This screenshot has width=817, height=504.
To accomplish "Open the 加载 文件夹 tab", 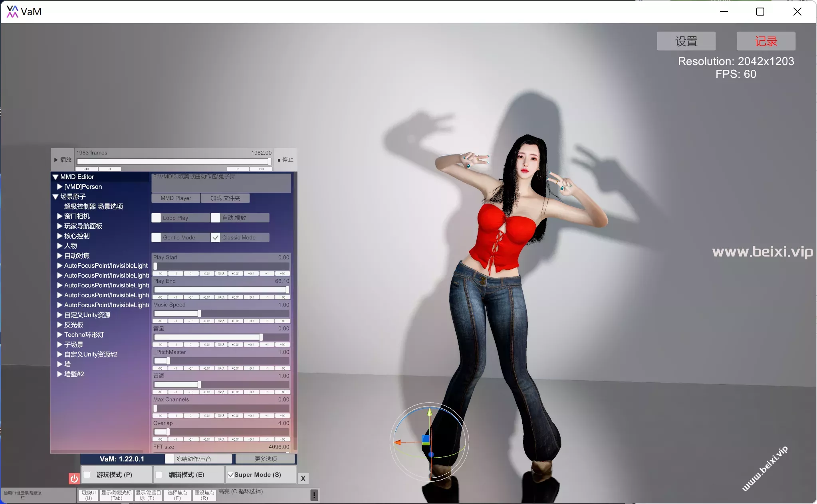I will [225, 198].
